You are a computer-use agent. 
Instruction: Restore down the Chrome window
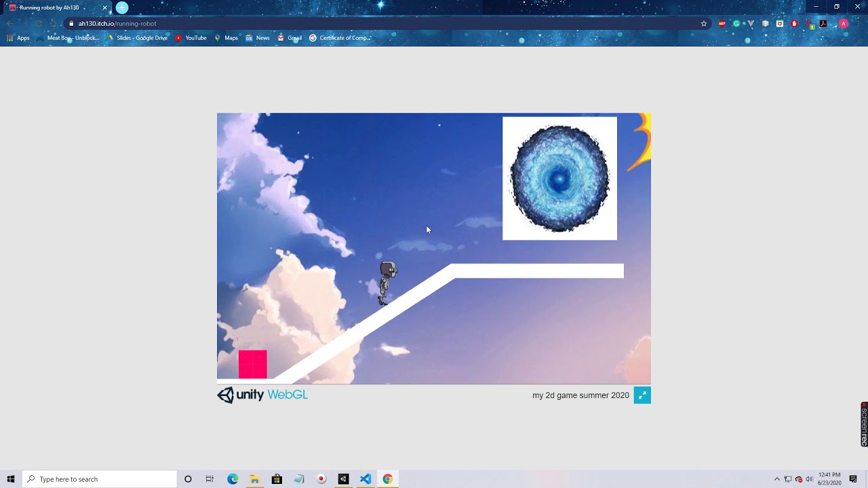coord(836,7)
